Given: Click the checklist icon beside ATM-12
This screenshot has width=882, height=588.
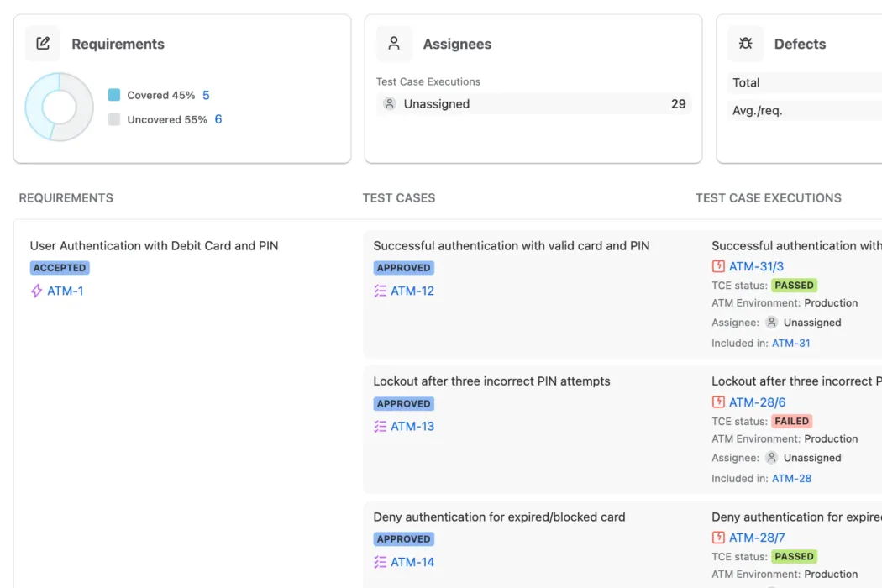Looking at the screenshot, I should (380, 291).
